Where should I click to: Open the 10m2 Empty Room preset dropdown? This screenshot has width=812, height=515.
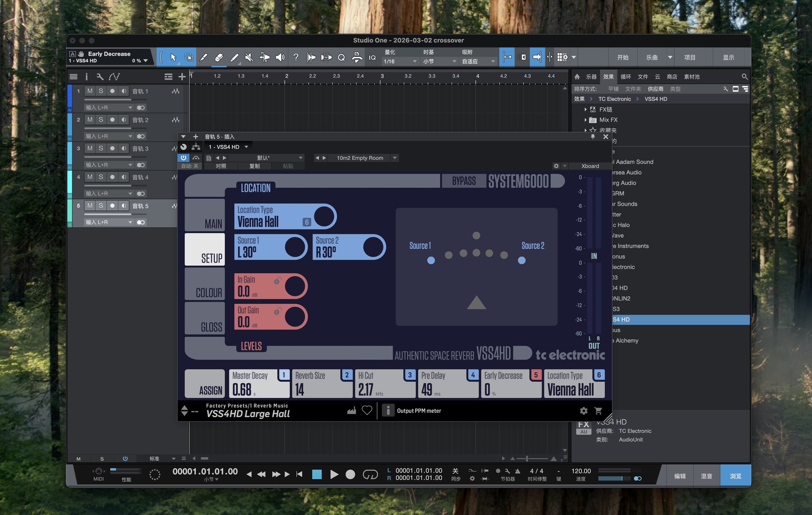[395, 158]
